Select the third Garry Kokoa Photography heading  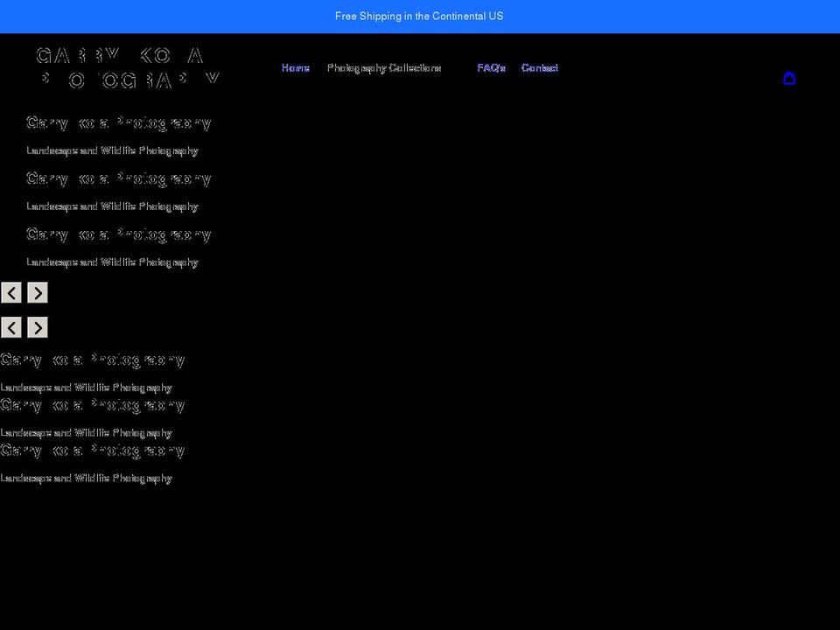coord(118,234)
